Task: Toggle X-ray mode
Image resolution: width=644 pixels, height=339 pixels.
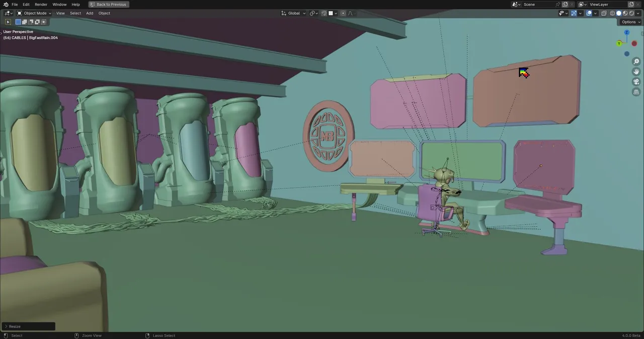Action: (604, 13)
